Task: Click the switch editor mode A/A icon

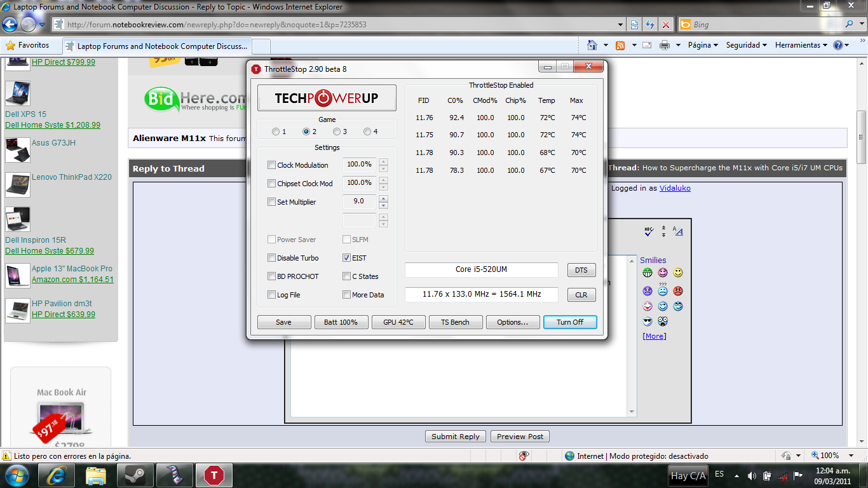Action: click(678, 232)
